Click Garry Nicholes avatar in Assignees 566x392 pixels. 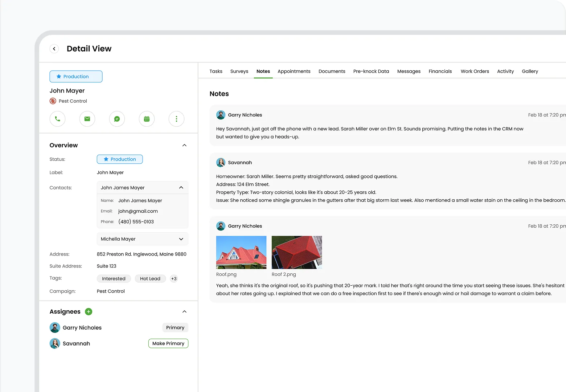pos(55,327)
